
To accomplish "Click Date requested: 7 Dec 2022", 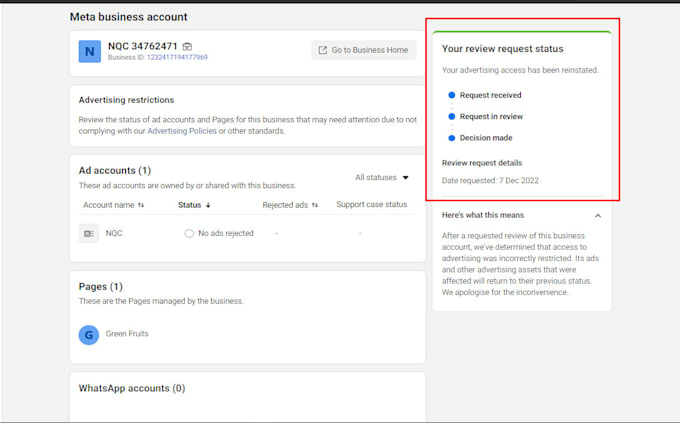I will click(x=490, y=180).
